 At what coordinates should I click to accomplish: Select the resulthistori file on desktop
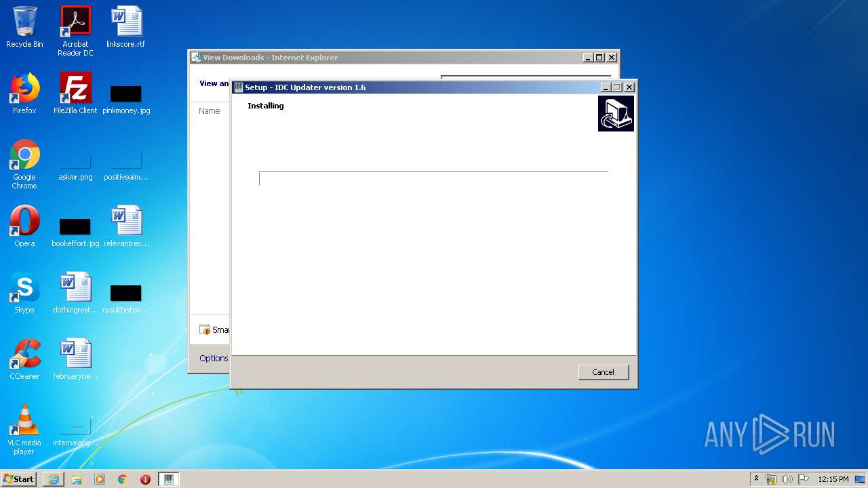[x=126, y=298]
